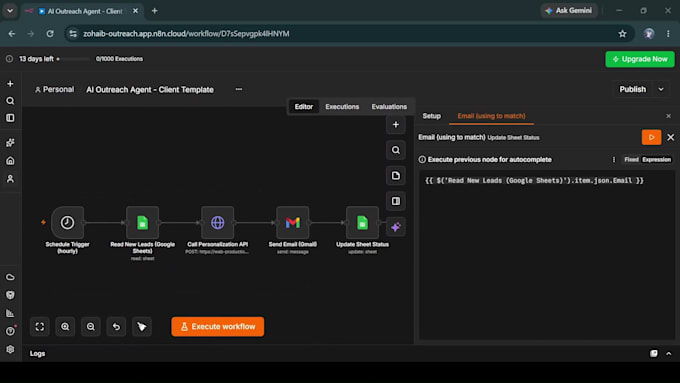Toggle the focus panel button on canvas
This screenshot has width=680, height=383.
pyautogui.click(x=396, y=201)
